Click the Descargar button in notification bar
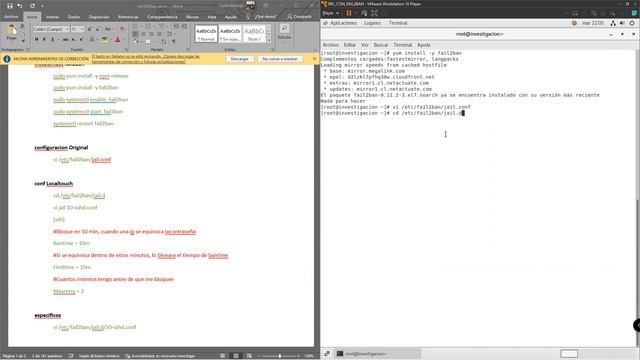The height and width of the screenshot is (360, 640). point(239,59)
